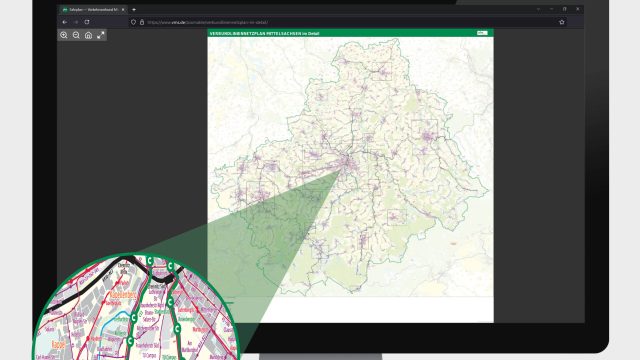
Task: Close the browser window
Action: [x=578, y=9]
